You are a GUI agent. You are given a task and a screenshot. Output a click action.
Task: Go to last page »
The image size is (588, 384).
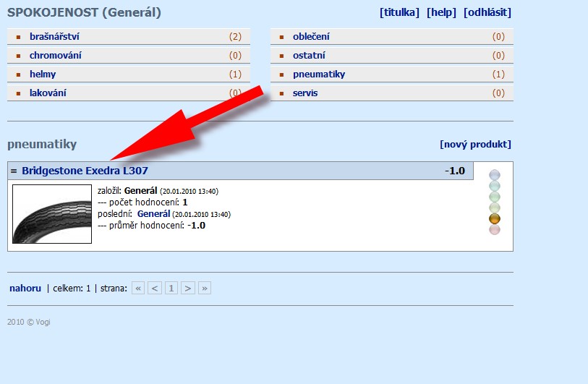pyautogui.click(x=205, y=288)
